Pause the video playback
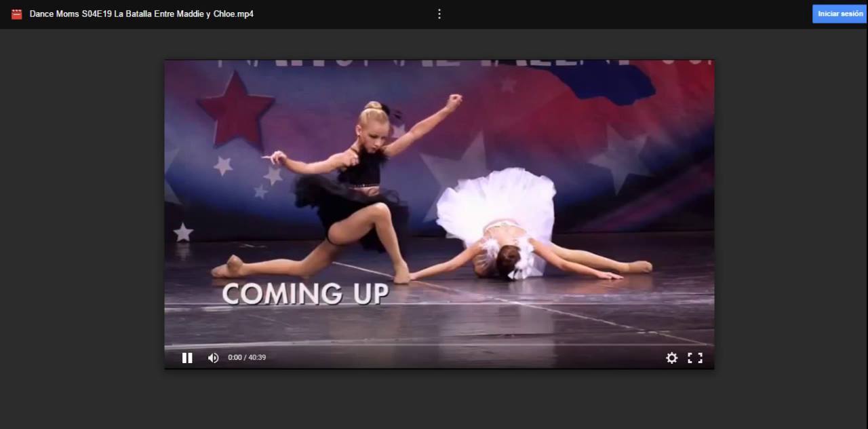 (187, 358)
